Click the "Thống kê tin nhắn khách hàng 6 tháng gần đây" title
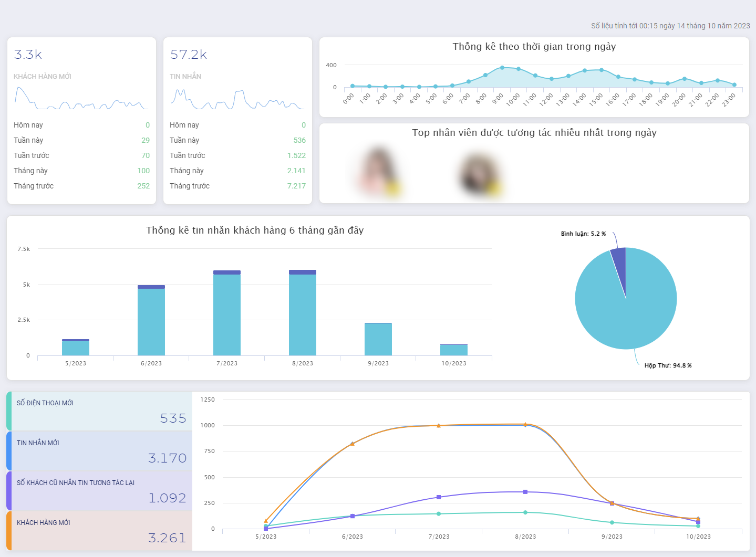 click(x=255, y=230)
